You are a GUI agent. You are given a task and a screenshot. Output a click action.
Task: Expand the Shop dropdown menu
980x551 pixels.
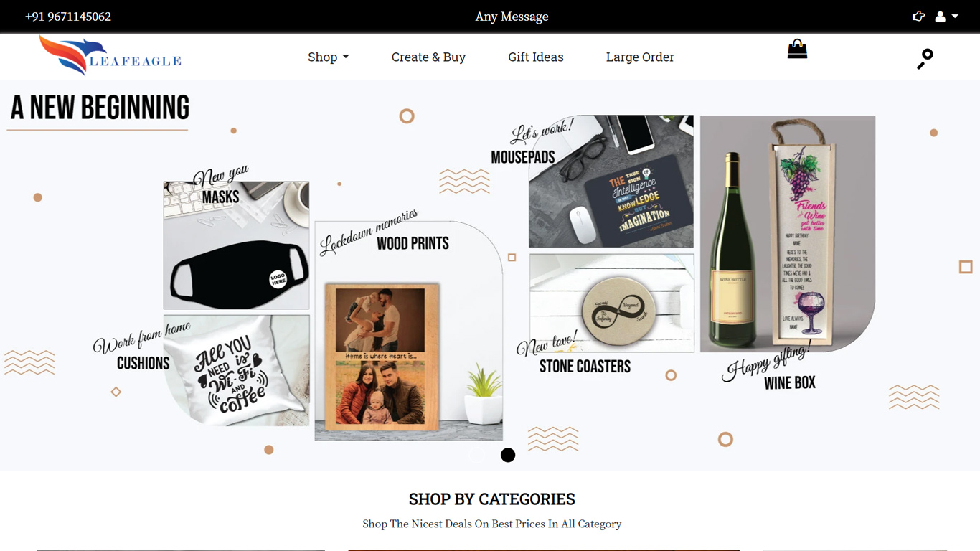pos(329,57)
